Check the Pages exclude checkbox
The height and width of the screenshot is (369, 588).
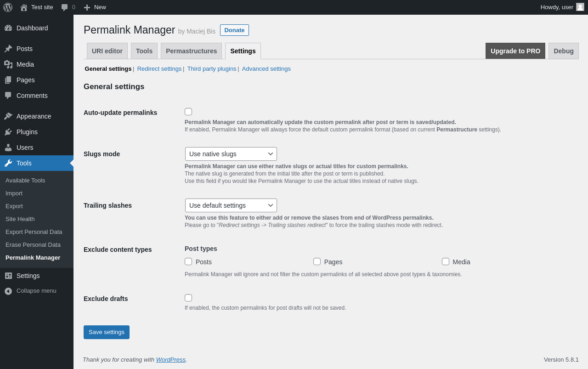(x=317, y=261)
